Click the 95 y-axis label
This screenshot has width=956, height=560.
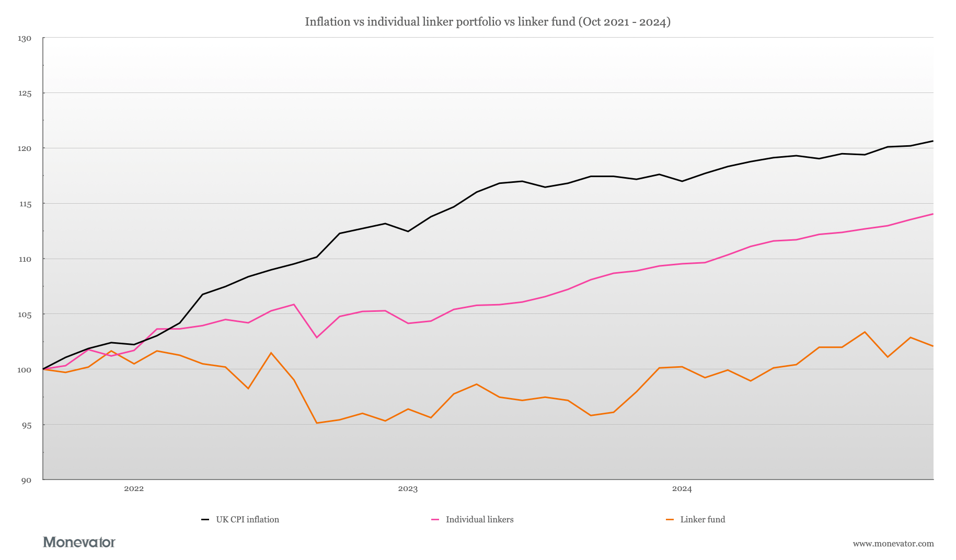point(26,426)
